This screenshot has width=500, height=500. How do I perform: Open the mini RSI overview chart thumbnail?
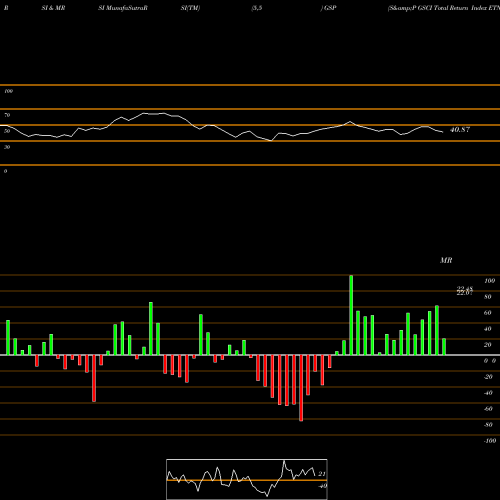tap(247, 479)
